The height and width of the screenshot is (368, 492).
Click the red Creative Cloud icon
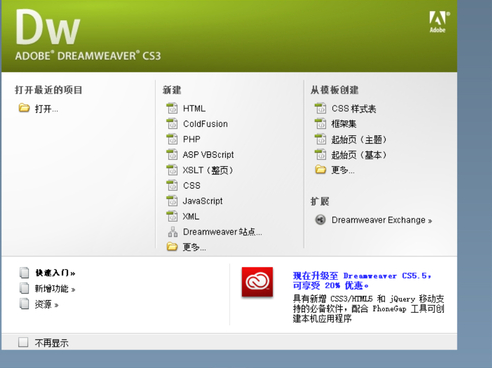tap(257, 282)
